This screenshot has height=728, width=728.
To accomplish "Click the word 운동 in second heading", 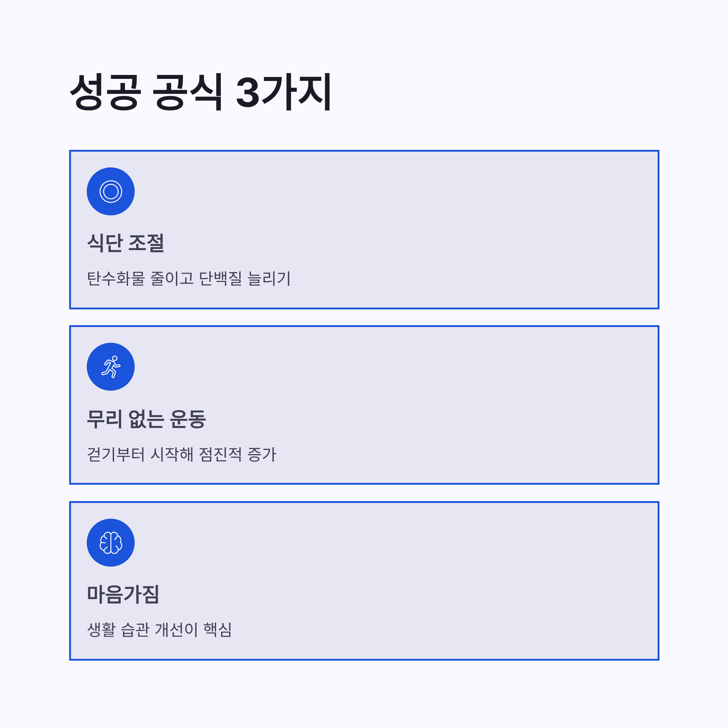I will pyautogui.click(x=188, y=419).
